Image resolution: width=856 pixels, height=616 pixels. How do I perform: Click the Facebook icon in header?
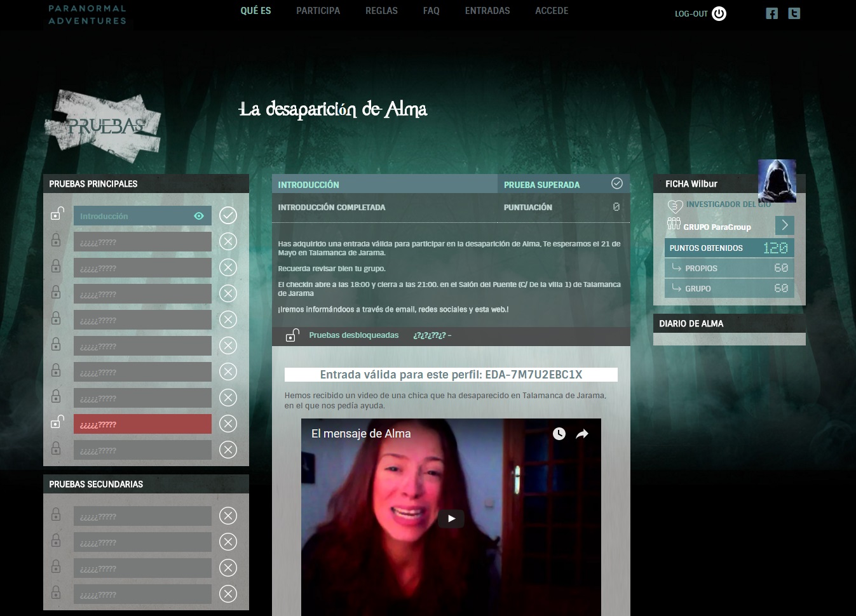(x=771, y=13)
